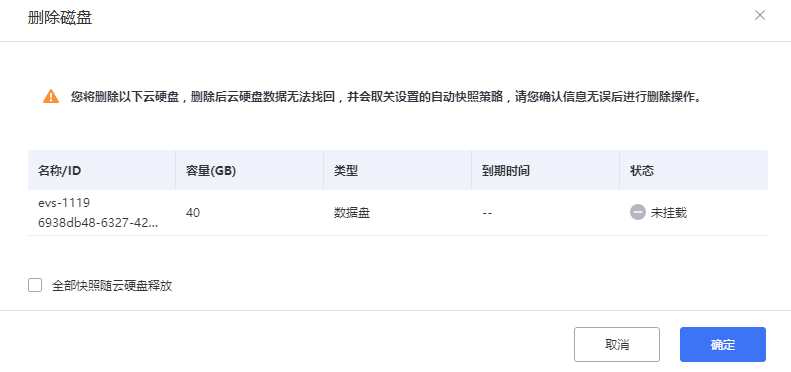Cancel with the 取消 button

coord(616,345)
